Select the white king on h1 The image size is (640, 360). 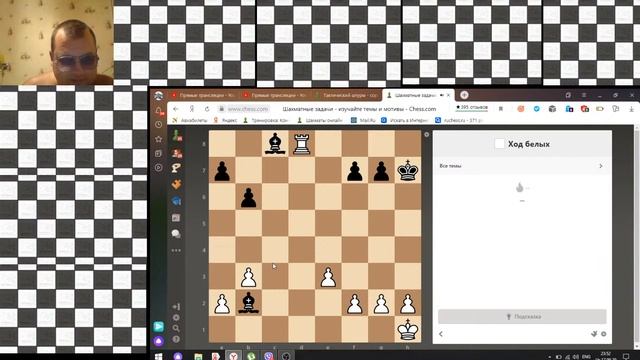click(408, 329)
